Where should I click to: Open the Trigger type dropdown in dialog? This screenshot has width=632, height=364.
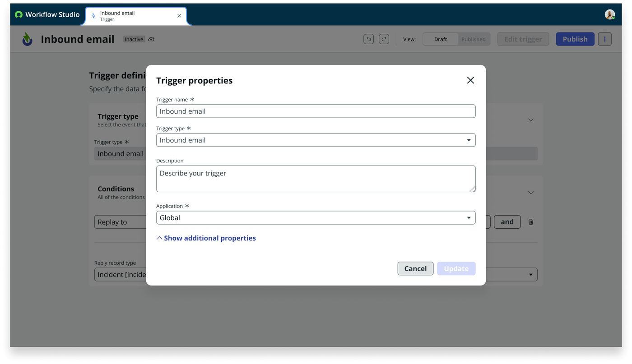[x=316, y=140]
